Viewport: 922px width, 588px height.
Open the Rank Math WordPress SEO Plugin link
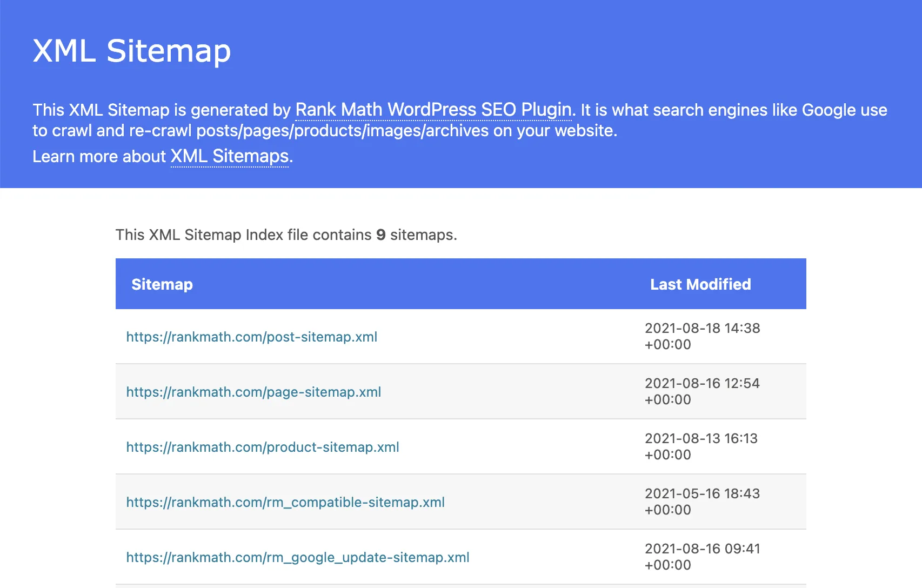point(433,110)
